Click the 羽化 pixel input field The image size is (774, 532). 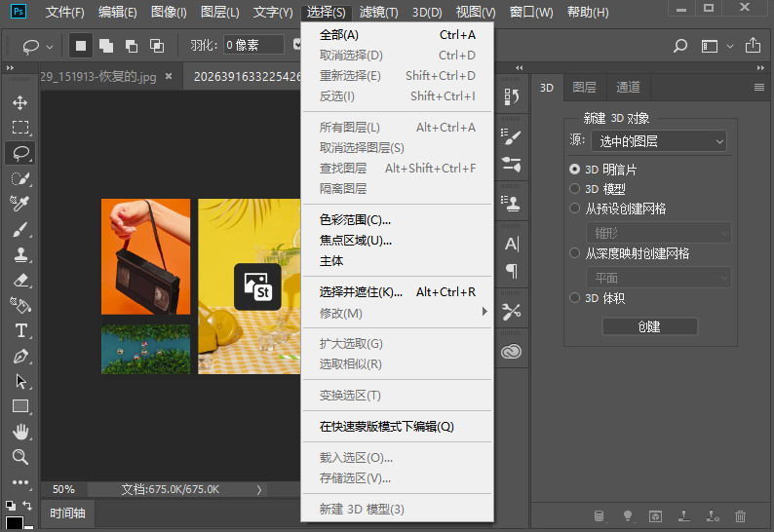[253, 45]
